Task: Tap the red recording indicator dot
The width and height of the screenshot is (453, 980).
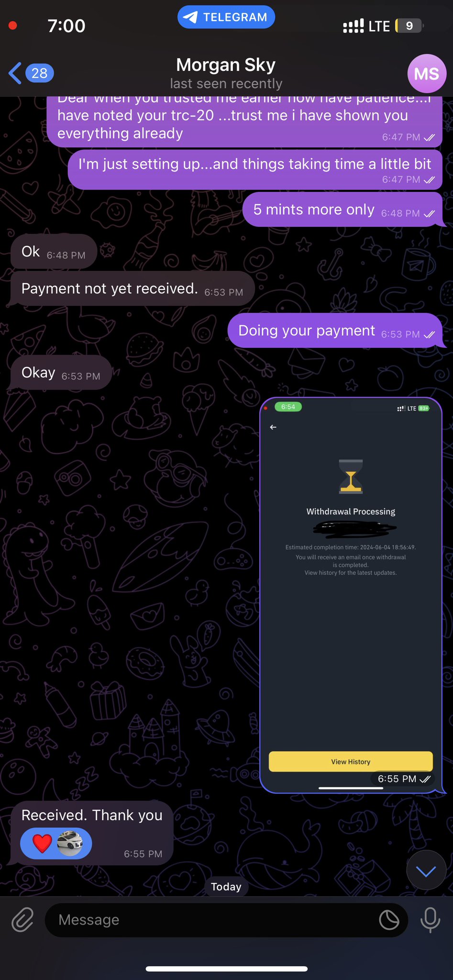Action: click(x=13, y=25)
